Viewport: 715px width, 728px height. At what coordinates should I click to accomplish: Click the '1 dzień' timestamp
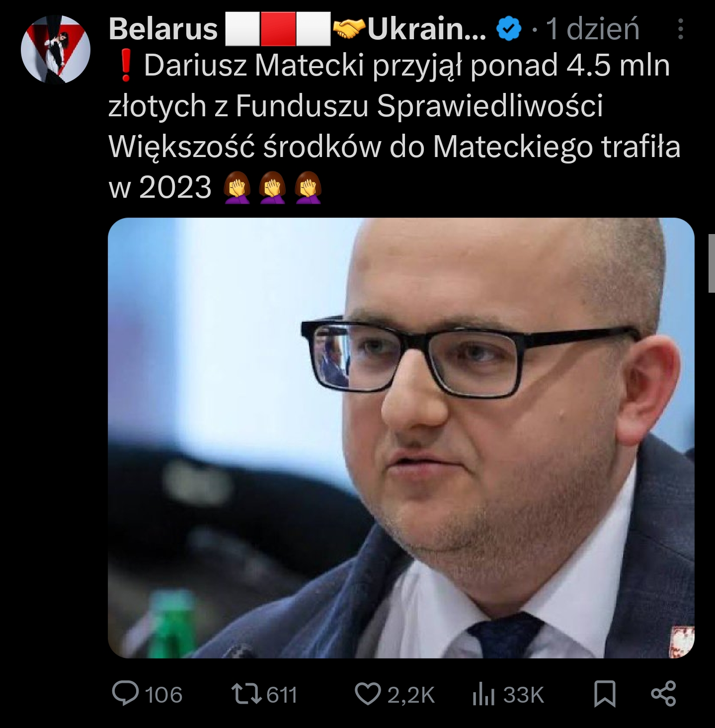point(592,29)
